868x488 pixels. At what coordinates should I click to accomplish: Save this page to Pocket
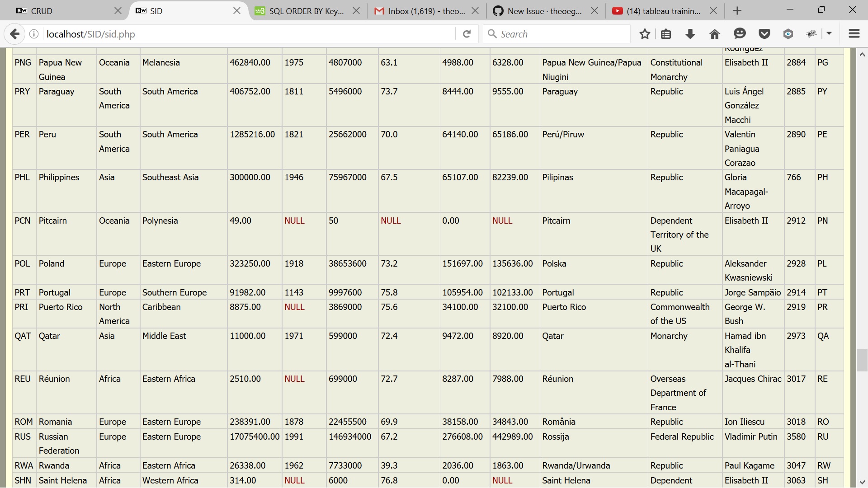(x=764, y=33)
